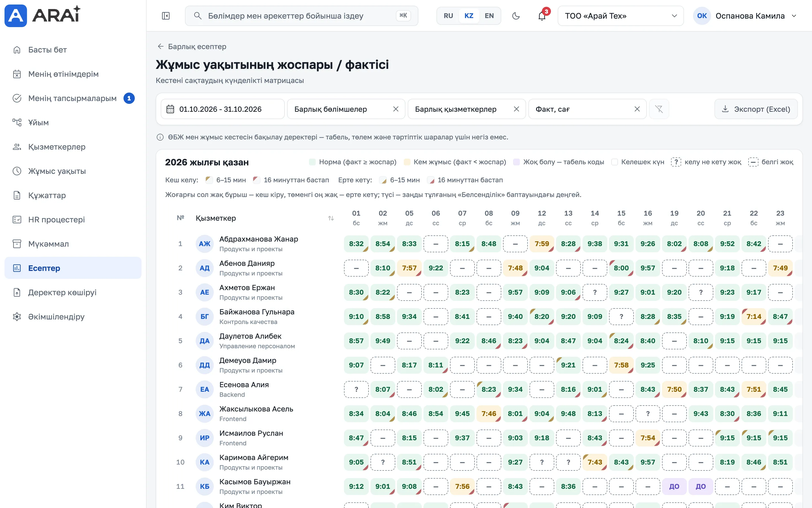Open Ұйым section
Screen dimensions: 812x508
[x=73, y=122]
